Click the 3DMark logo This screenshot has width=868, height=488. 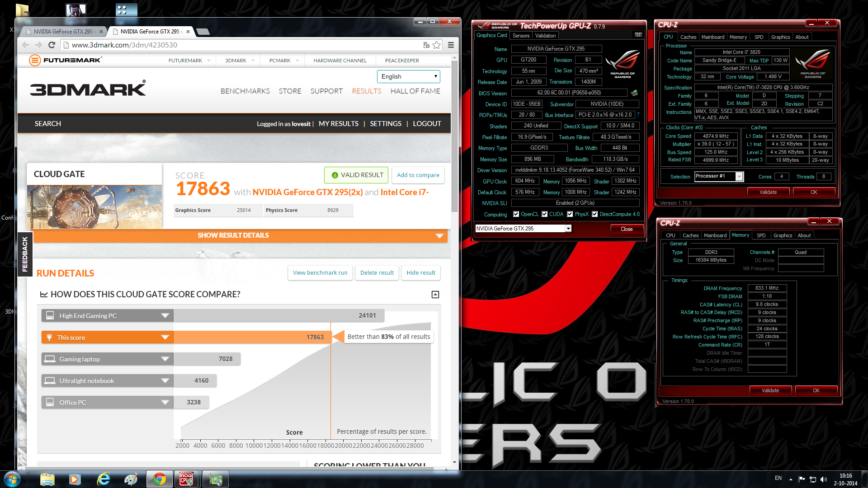coord(88,88)
